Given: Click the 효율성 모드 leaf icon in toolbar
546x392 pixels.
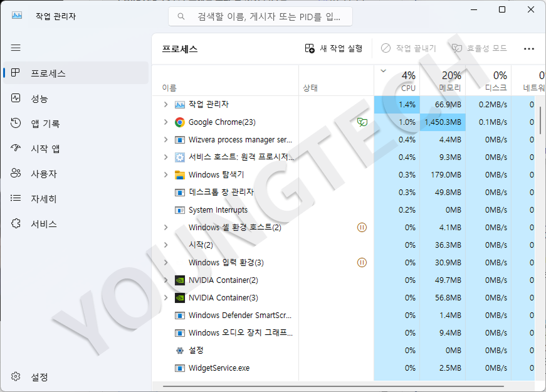Looking at the screenshot, I should pos(457,48).
